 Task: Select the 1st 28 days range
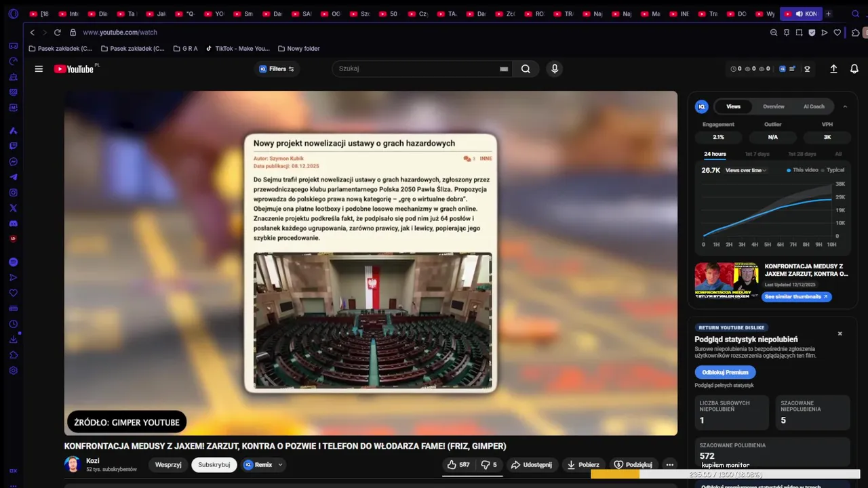point(802,154)
